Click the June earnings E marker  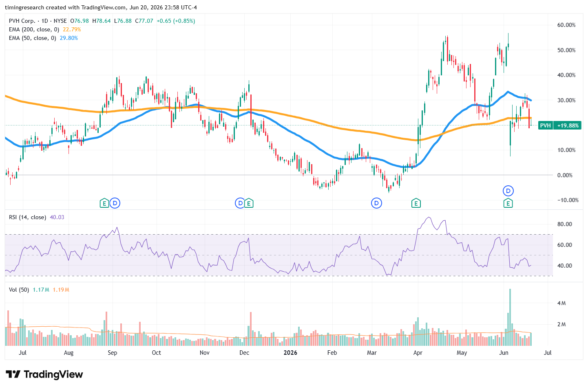tap(508, 203)
